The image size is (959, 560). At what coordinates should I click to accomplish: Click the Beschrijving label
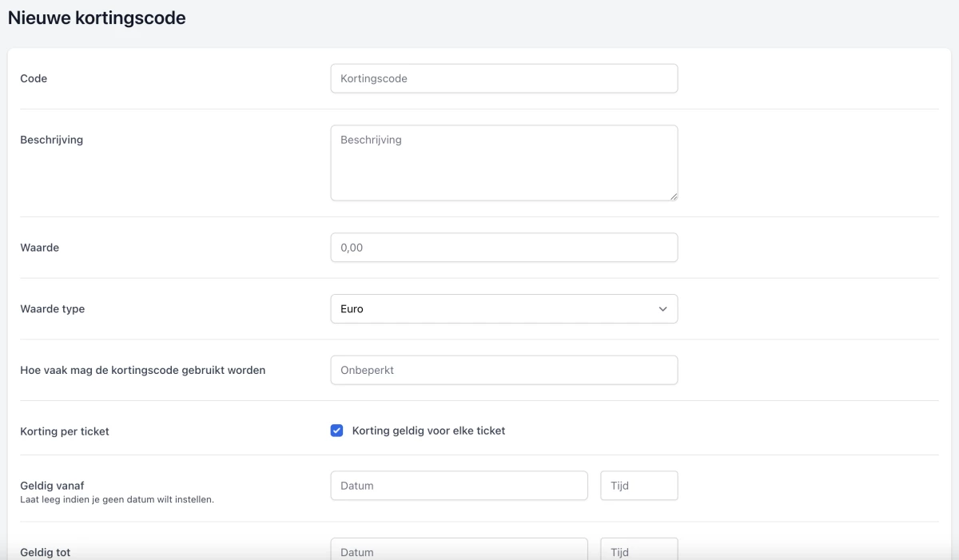pyautogui.click(x=51, y=140)
